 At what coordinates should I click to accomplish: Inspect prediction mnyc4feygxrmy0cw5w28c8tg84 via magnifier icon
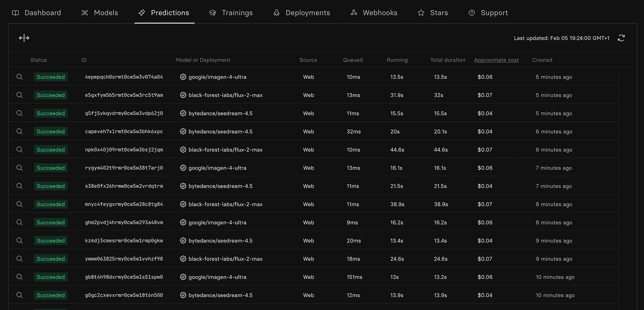tap(20, 204)
